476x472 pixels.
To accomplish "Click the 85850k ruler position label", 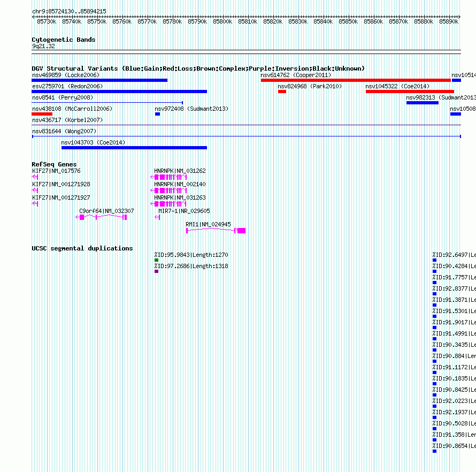I will coord(348,21).
